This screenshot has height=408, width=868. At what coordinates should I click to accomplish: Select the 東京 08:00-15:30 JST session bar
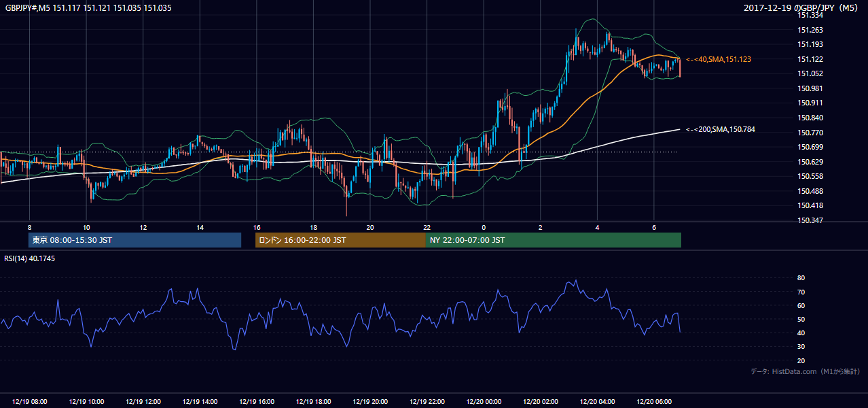tap(135, 240)
